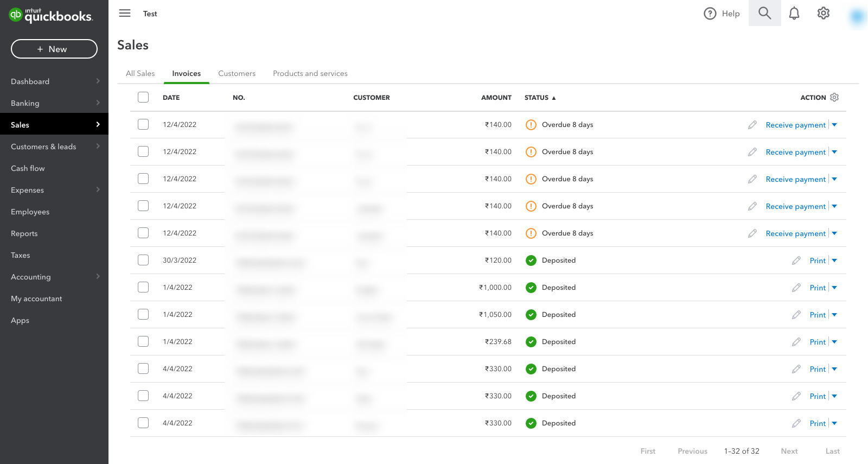This screenshot has height=464, width=868.
Task: Switch to Customers tab
Action: [237, 73]
